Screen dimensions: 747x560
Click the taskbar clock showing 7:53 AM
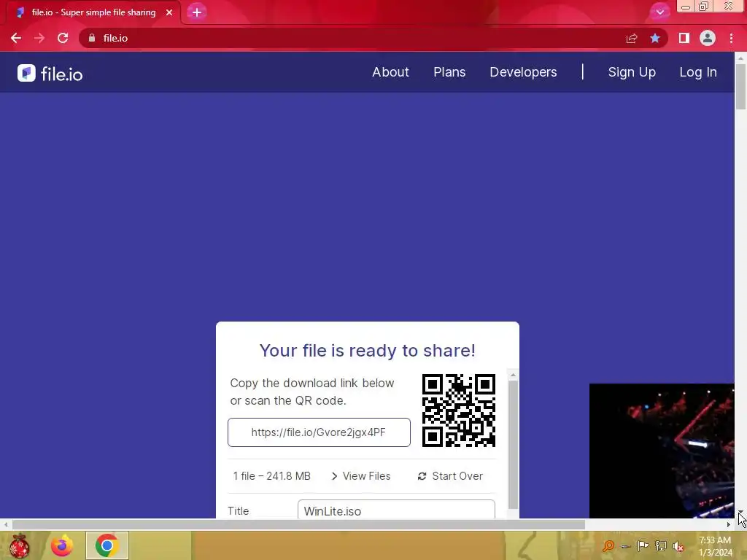coord(715,546)
